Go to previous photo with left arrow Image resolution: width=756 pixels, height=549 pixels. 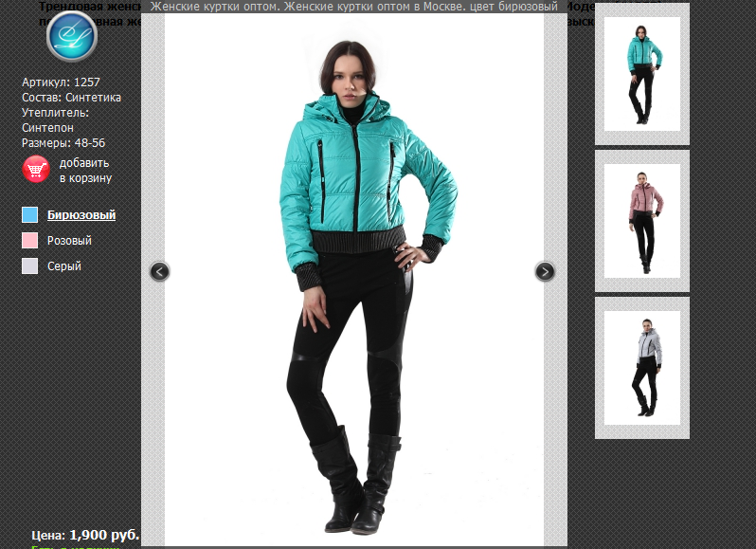coord(159,271)
